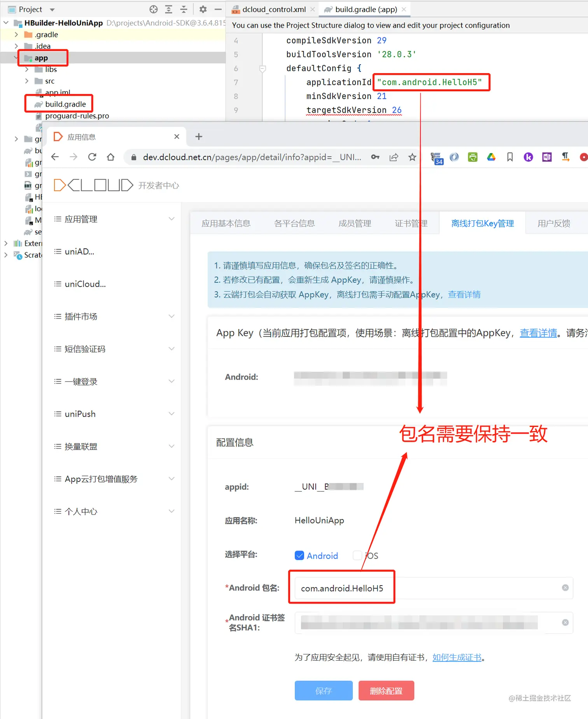Click the locate/select opened file target icon

pyautogui.click(x=154, y=9)
